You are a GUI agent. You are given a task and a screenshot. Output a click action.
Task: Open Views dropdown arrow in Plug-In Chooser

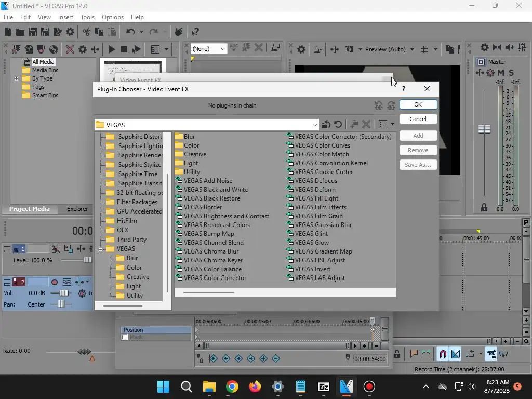(x=392, y=125)
